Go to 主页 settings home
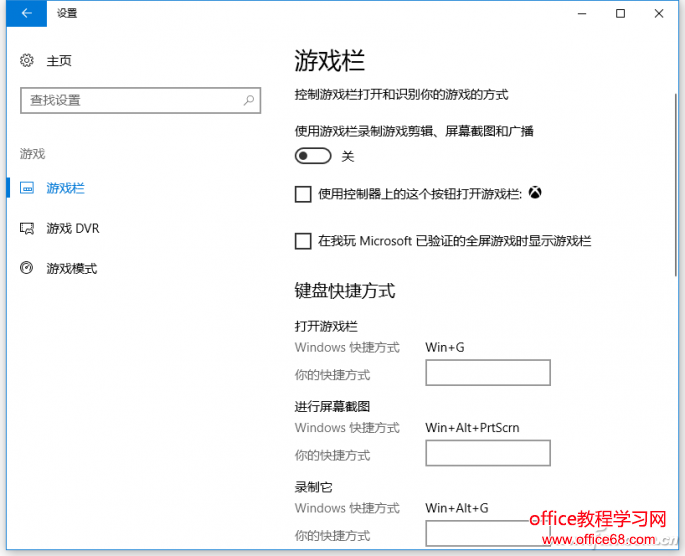 59,60
